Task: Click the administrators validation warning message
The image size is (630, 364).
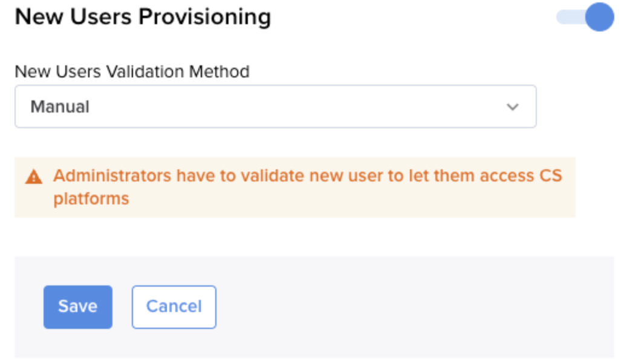Action: tap(307, 187)
